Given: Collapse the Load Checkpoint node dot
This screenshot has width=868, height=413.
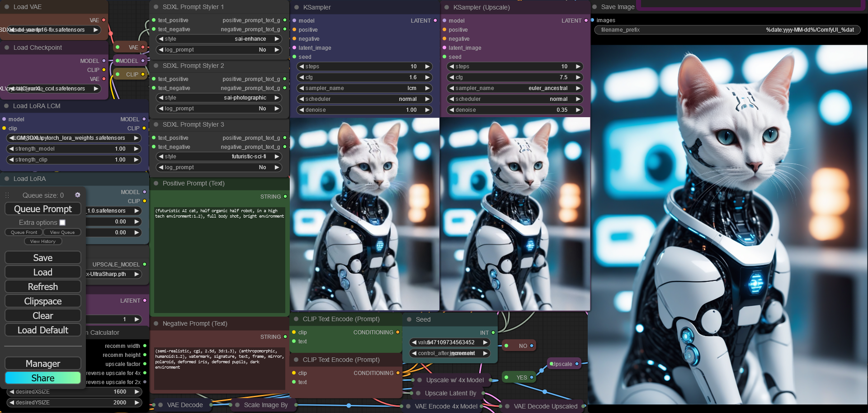Looking at the screenshot, I should click(7, 47).
